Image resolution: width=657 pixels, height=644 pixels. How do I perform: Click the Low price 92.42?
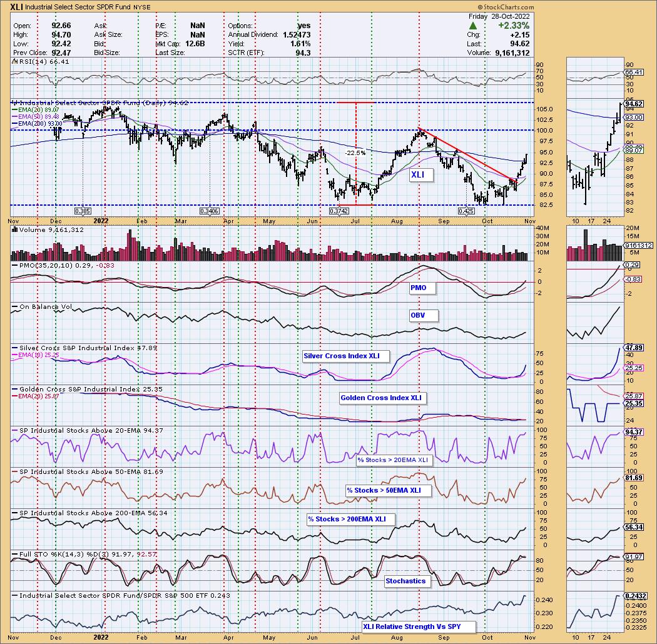[61, 44]
